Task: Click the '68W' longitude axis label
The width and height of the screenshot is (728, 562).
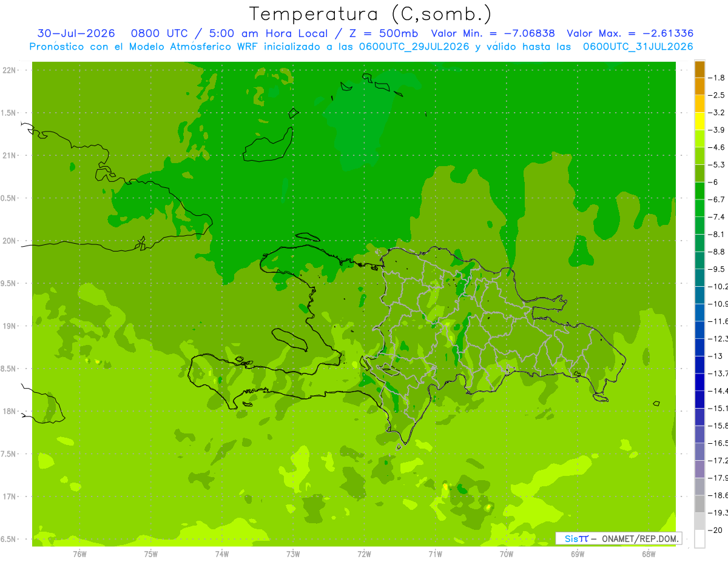Action: click(649, 554)
